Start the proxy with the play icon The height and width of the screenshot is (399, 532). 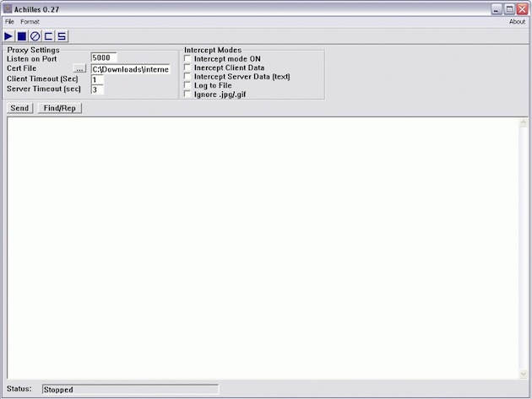[x=8, y=36]
